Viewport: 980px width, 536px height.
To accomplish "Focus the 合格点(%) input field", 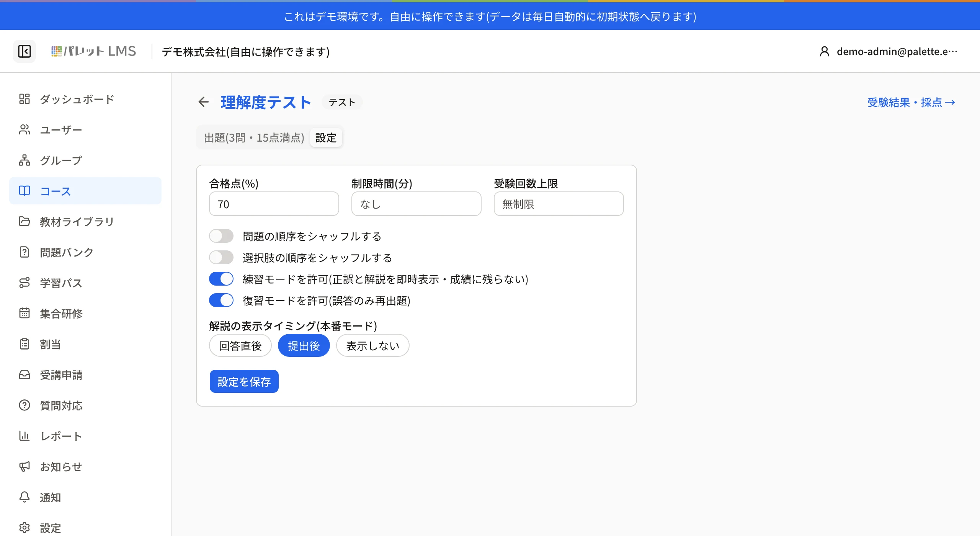I will pyautogui.click(x=274, y=204).
